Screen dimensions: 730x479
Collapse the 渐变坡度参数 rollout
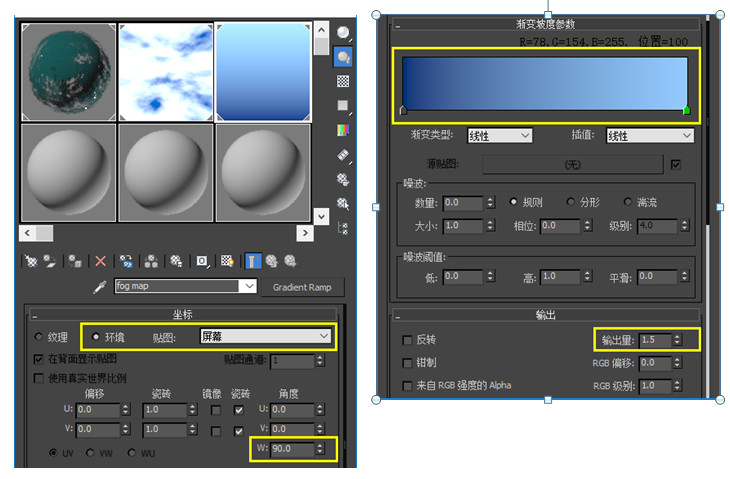[x=546, y=24]
